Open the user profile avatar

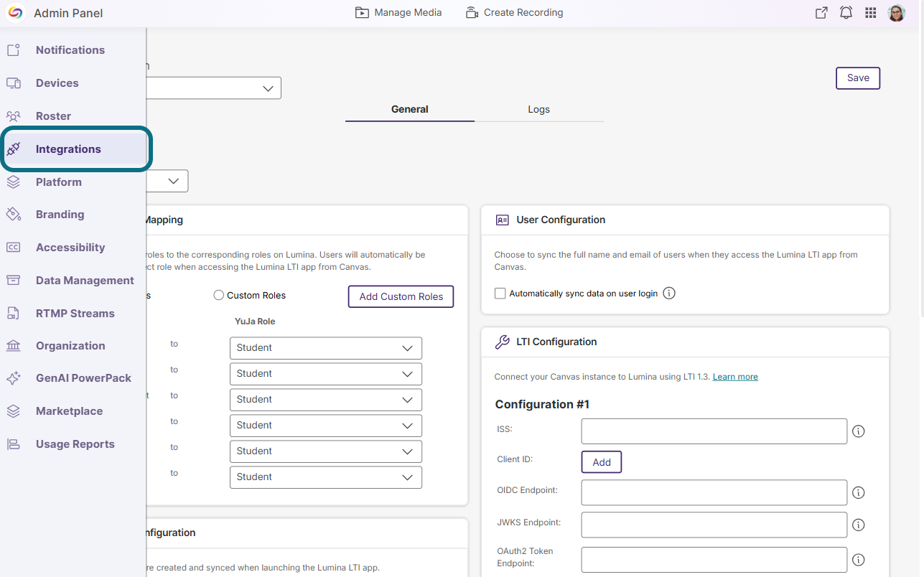[897, 13]
